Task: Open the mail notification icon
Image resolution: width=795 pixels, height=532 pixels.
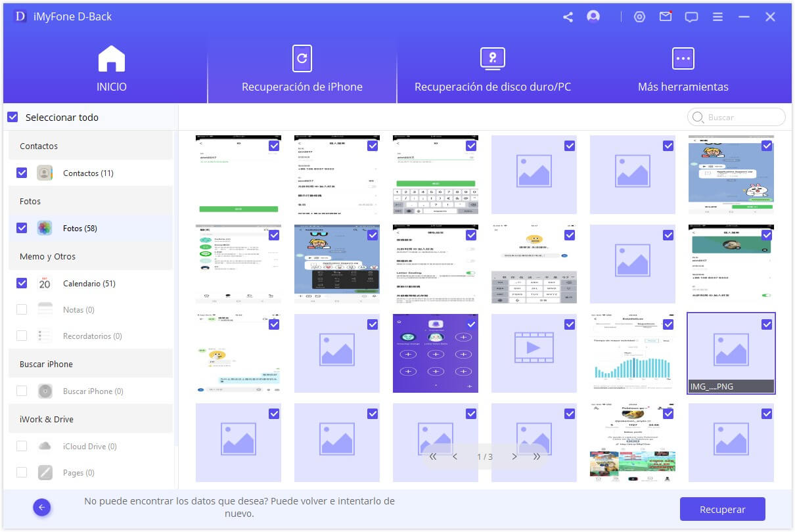Action: tap(666, 17)
